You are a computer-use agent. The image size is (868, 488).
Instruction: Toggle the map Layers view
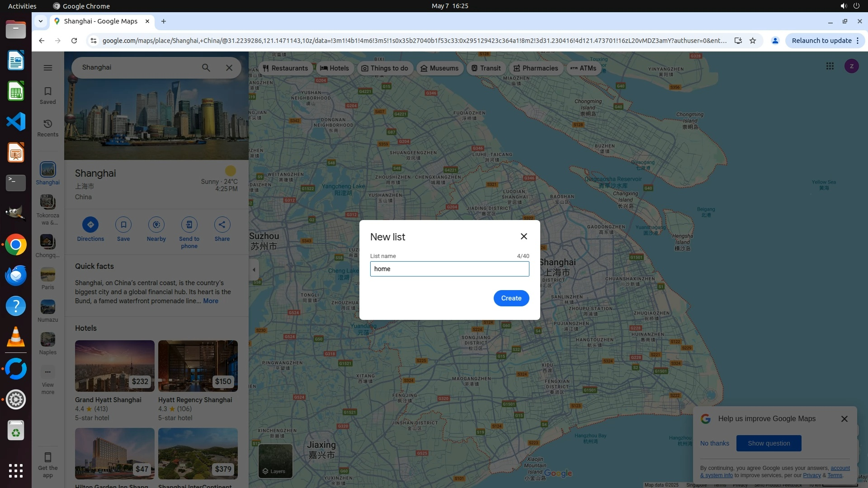(275, 461)
